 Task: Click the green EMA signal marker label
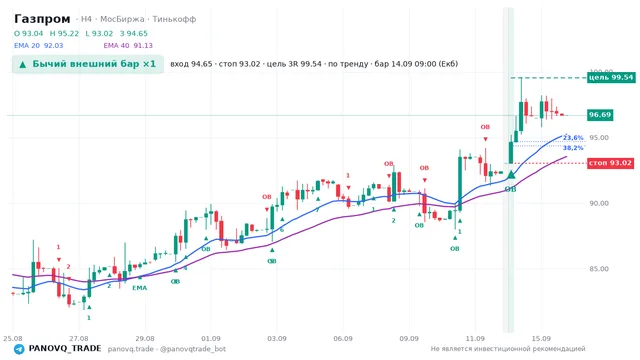[139, 288]
